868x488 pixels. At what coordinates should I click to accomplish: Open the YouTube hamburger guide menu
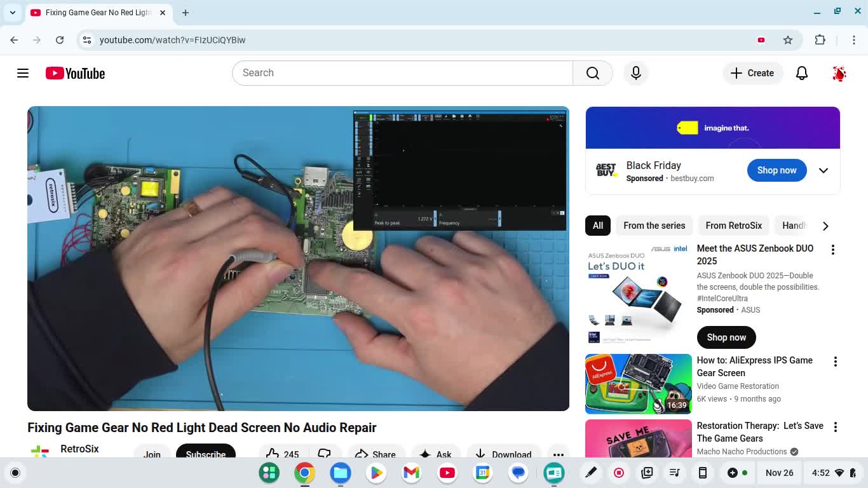point(23,73)
